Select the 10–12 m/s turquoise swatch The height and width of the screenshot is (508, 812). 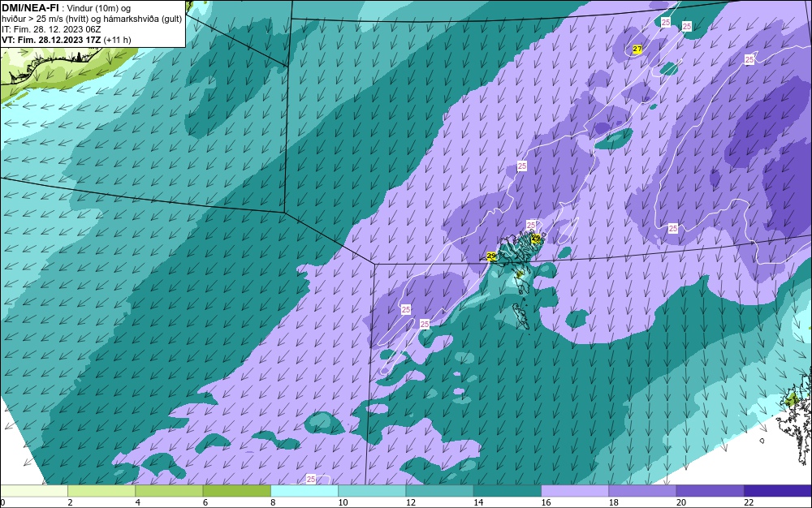point(372,491)
